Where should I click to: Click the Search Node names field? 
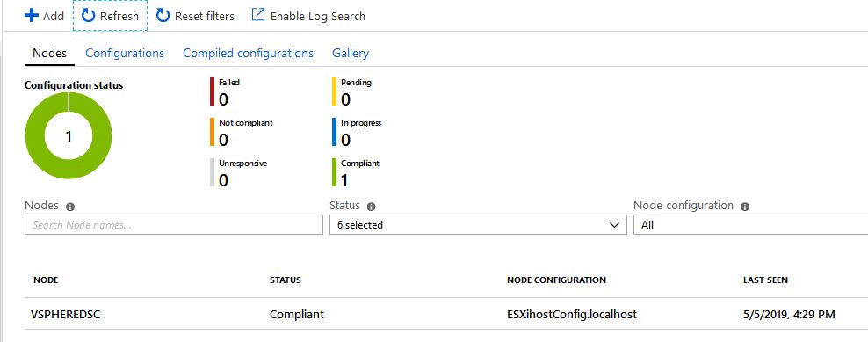pyautogui.click(x=174, y=224)
